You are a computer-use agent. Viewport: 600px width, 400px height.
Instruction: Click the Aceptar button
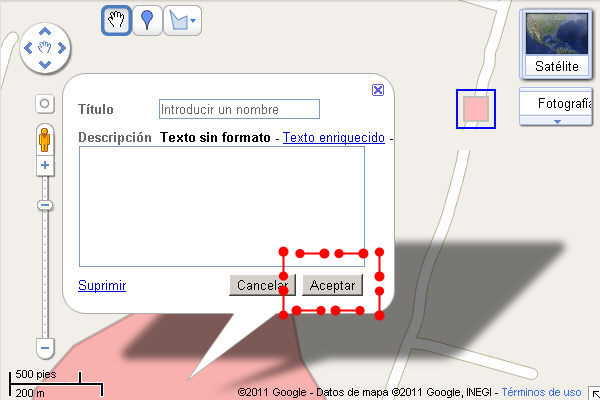[x=333, y=285]
